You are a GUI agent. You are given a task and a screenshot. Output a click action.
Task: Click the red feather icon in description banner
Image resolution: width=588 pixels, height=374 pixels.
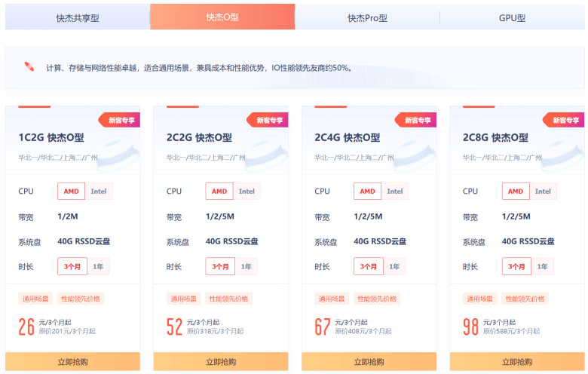29,67
